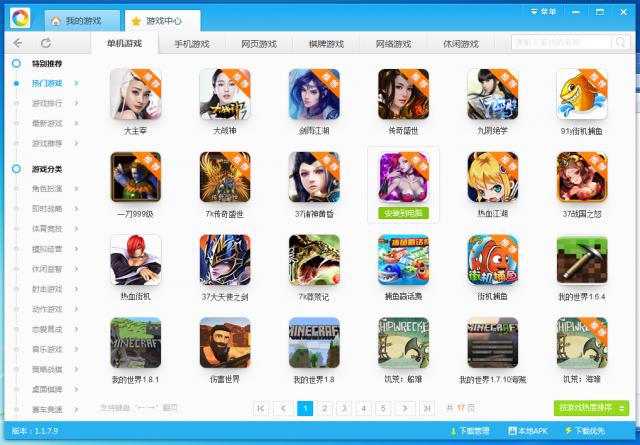Switch to the 游戏中心 tab
Screen dimensions: 640x445
(x=162, y=20)
